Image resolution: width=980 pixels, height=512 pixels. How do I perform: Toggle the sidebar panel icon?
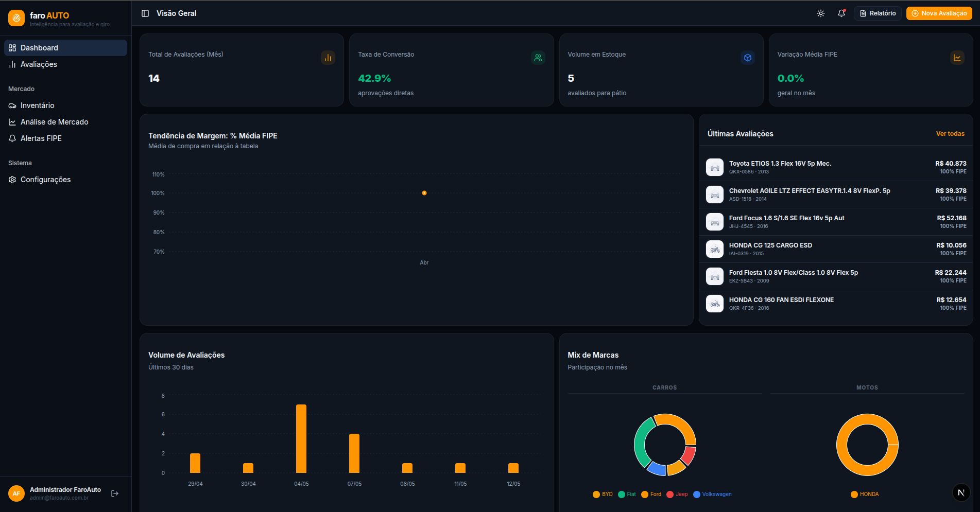point(145,13)
